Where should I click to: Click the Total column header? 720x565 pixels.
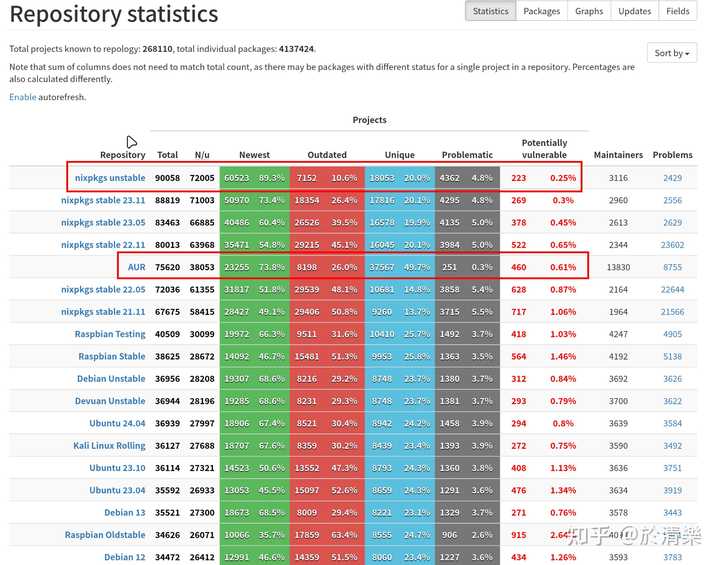[167, 155]
